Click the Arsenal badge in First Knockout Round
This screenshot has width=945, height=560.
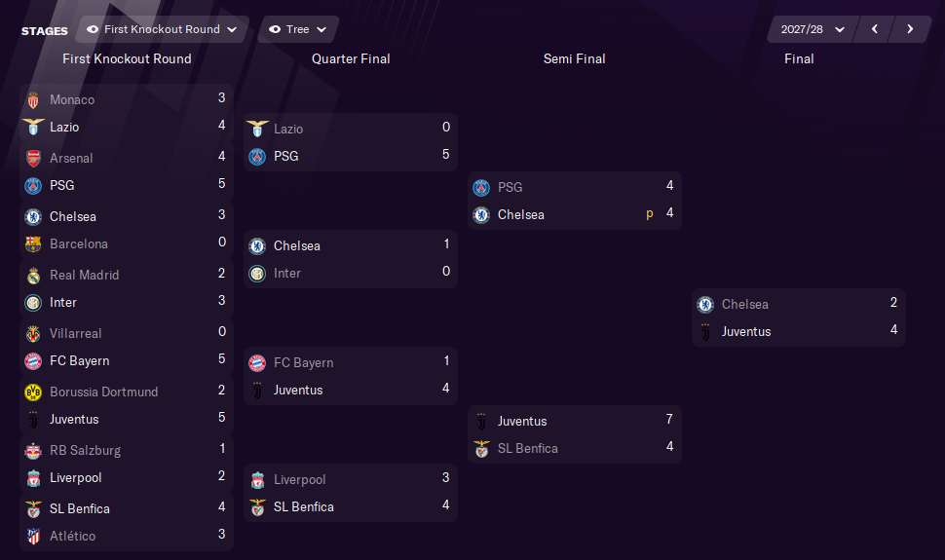pos(33,159)
